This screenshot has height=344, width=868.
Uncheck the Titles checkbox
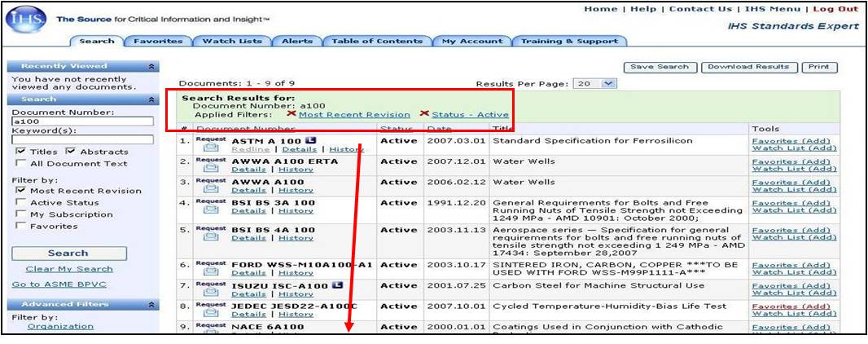pos(20,152)
